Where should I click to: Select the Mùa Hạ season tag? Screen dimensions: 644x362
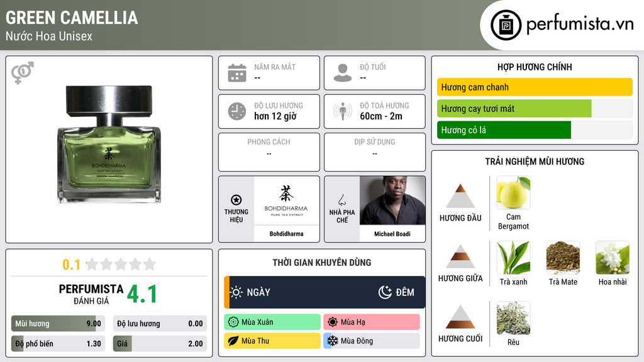(372, 322)
